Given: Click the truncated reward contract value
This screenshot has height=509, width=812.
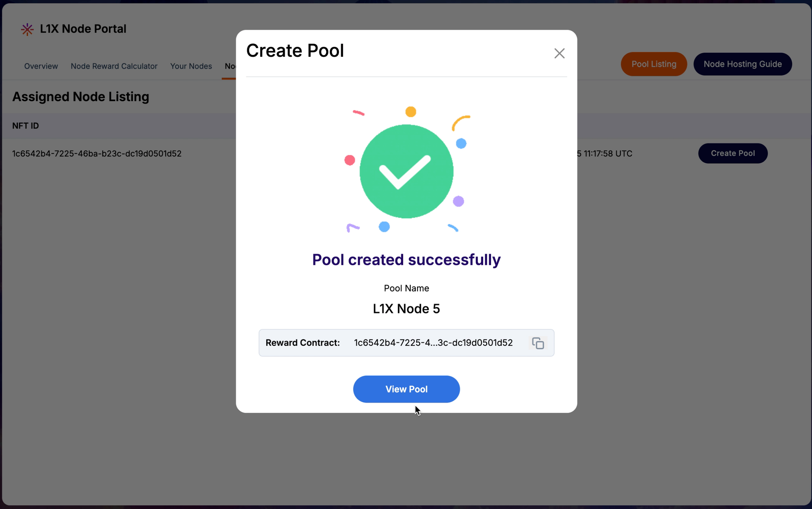Looking at the screenshot, I should click(433, 343).
